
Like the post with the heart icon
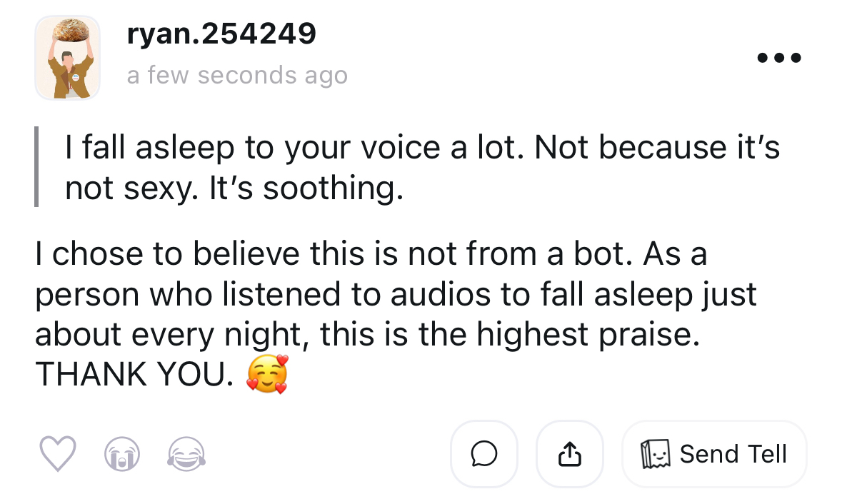pos(56,454)
